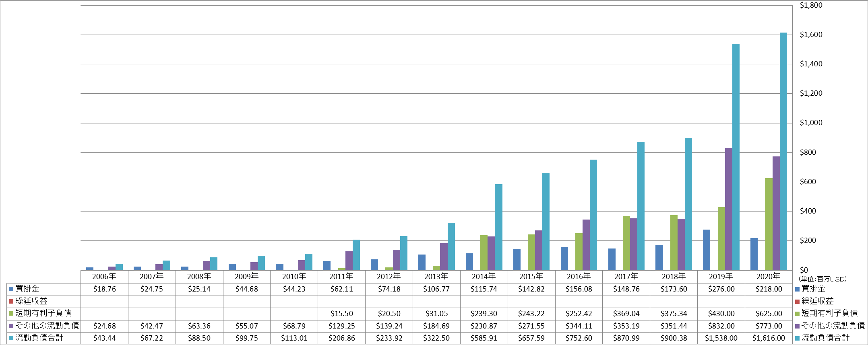Click the blue 2019 accounts payable bar

point(707,250)
